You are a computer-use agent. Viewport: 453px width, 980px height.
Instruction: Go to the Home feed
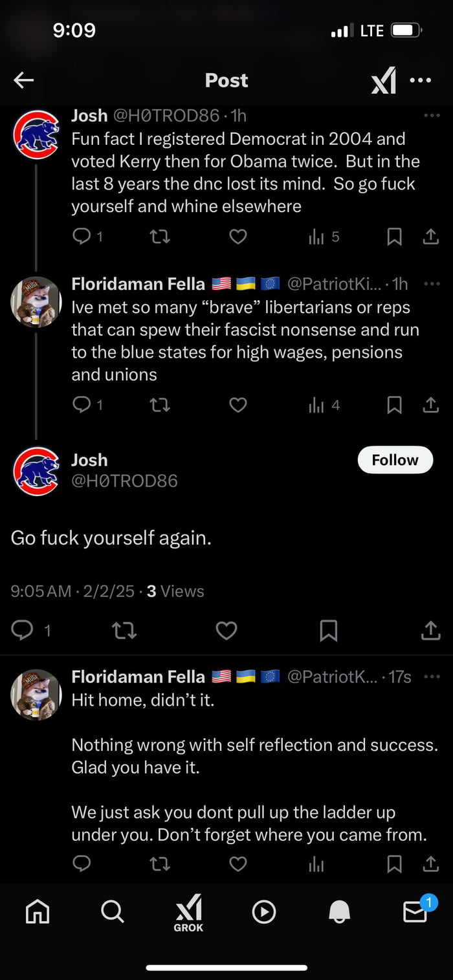tap(37, 912)
